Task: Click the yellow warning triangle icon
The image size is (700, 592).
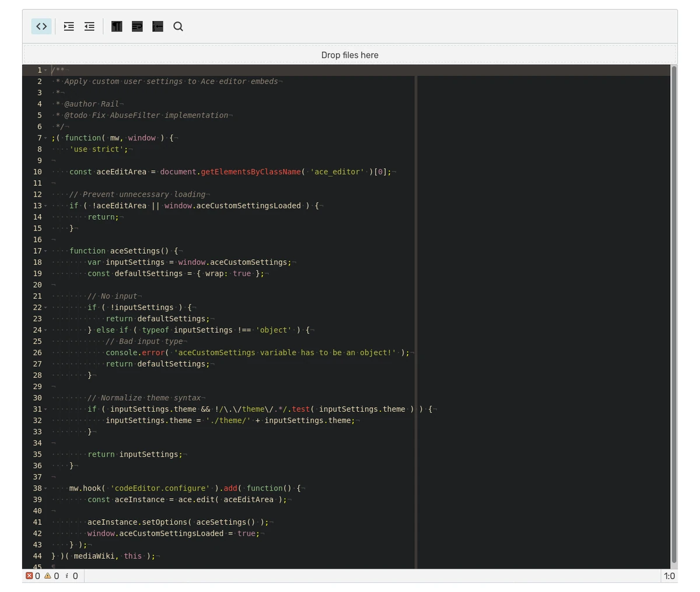Action: (x=47, y=576)
